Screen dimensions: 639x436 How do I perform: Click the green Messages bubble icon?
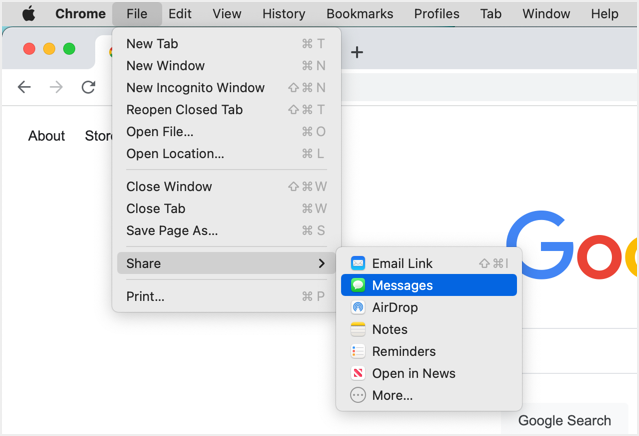click(x=358, y=286)
